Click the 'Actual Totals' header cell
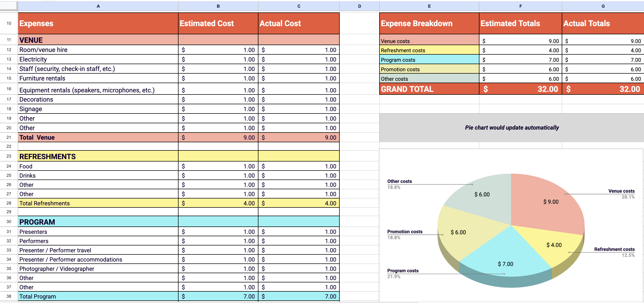644x303 pixels. (603, 23)
